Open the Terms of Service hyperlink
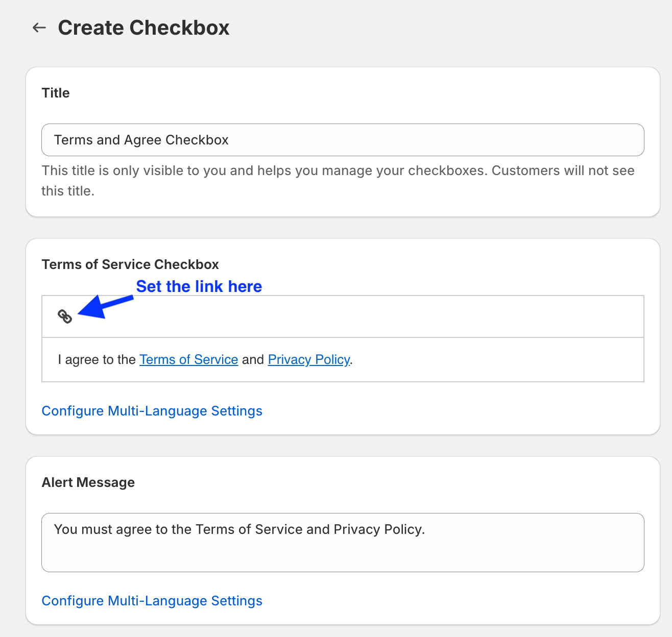Screen dimensions: 672x637 [x=188, y=360]
